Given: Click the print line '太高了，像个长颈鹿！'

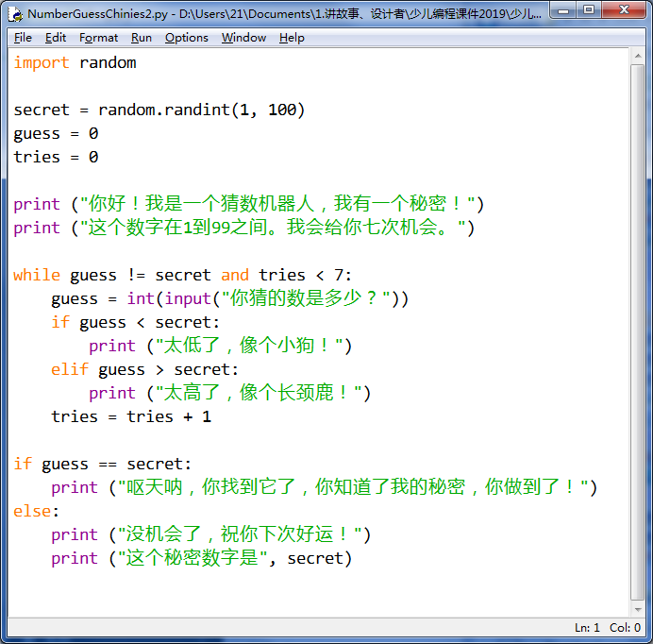Looking at the screenshot, I should tap(230, 393).
